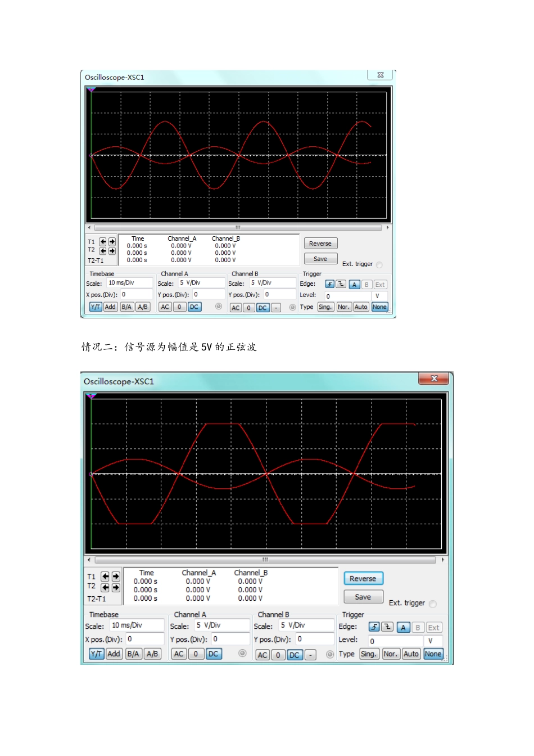Click trigger Level input in bottom oscilloscope
Image resolution: width=534 pixels, height=756 pixels.
point(396,641)
